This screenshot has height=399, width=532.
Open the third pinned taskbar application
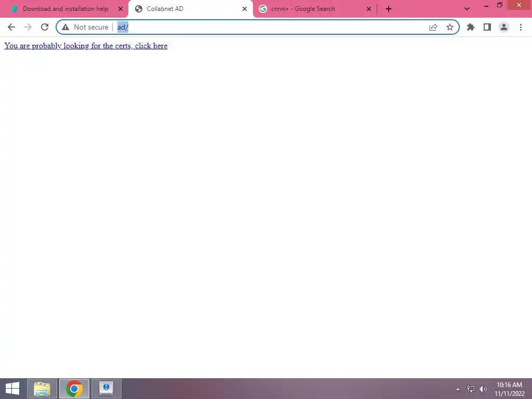[x=106, y=389]
